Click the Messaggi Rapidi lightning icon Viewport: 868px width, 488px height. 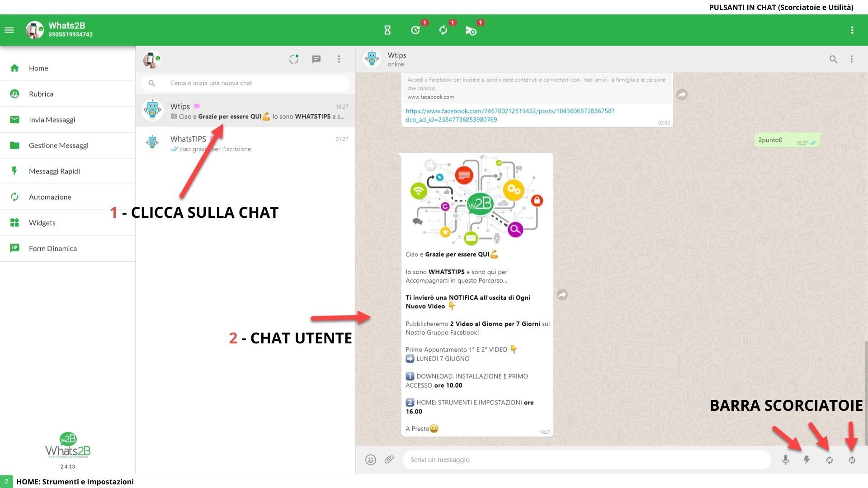pyautogui.click(x=14, y=171)
